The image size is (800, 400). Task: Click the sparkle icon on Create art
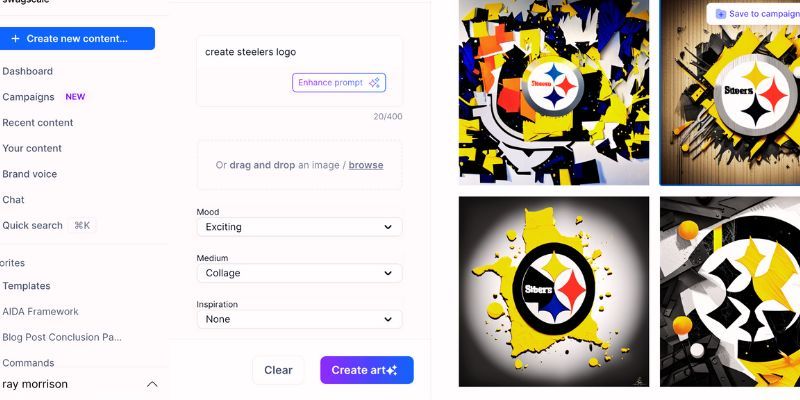tap(392, 370)
